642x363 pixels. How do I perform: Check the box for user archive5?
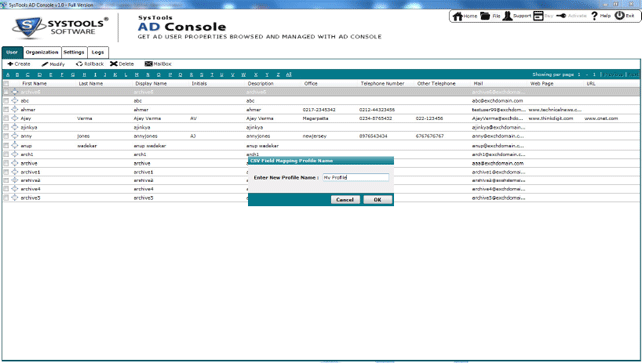pyautogui.click(x=6, y=198)
